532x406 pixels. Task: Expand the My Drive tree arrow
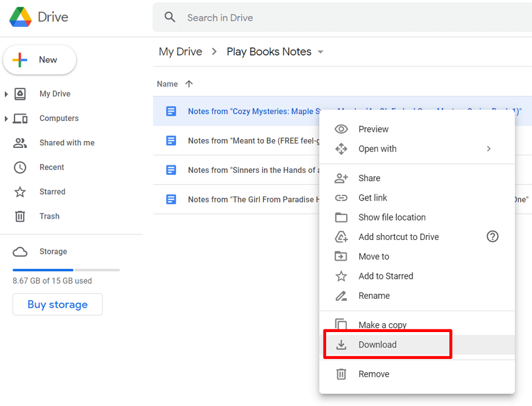click(x=6, y=94)
